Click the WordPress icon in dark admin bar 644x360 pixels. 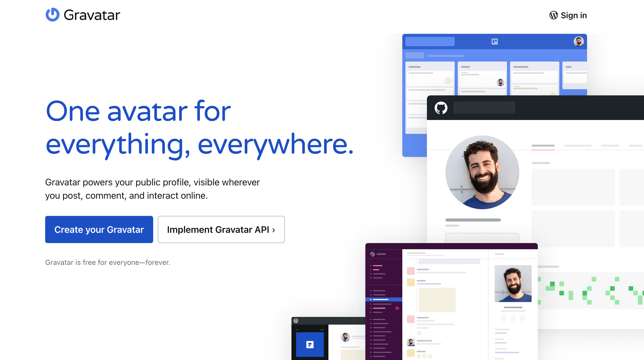(x=296, y=321)
